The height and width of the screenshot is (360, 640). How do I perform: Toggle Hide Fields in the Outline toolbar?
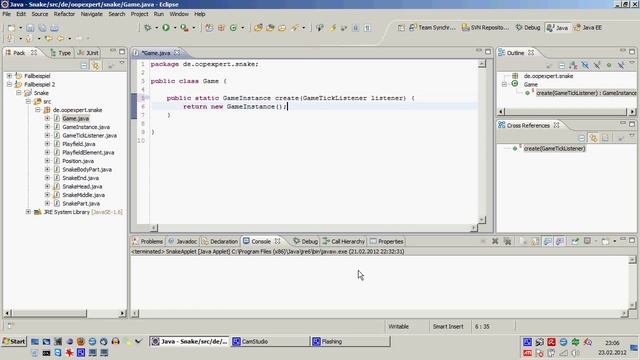[585, 65]
